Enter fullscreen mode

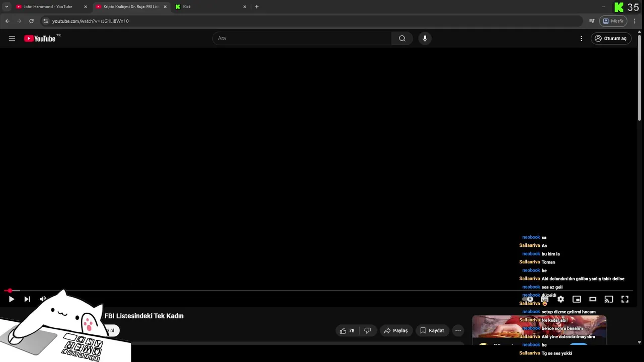coord(625,299)
